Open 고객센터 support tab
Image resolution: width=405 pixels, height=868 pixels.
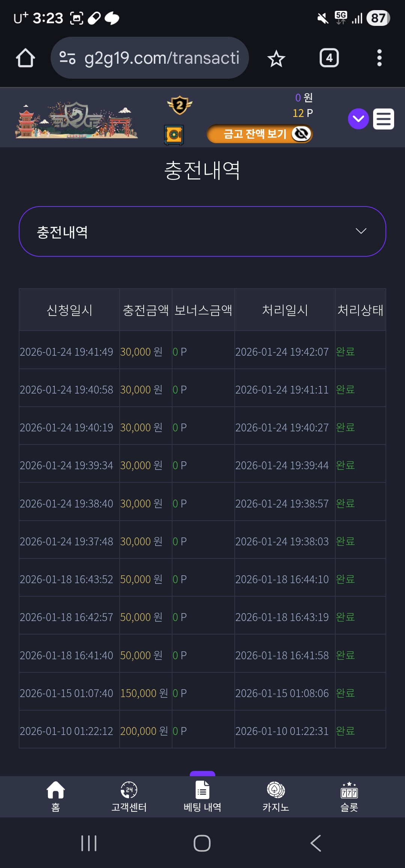coord(129,797)
